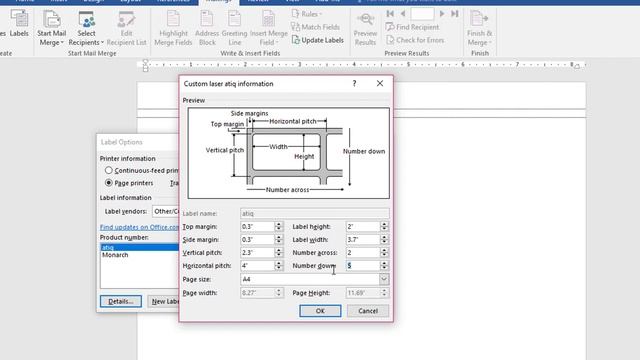Viewport: 640px width, 360px height.
Task: Select atiq in Product number list
Action: click(x=139, y=247)
